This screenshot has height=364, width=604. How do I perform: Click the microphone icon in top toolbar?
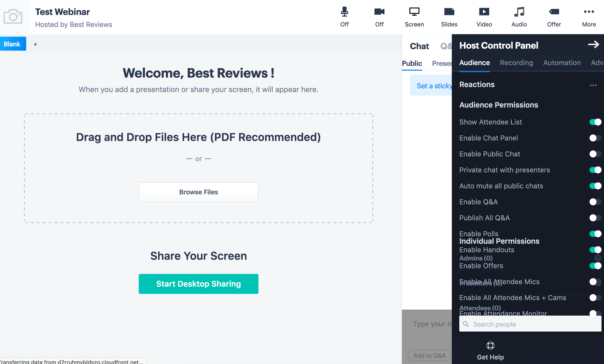(x=344, y=12)
